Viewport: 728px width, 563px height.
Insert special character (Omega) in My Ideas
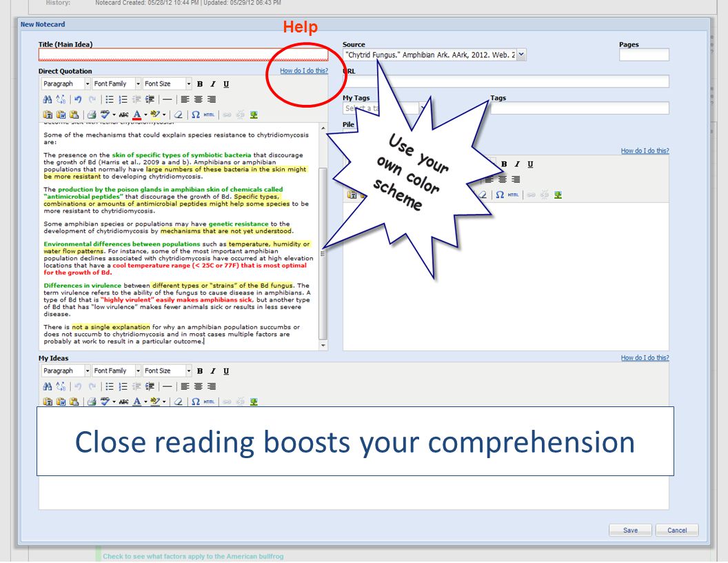(196, 402)
